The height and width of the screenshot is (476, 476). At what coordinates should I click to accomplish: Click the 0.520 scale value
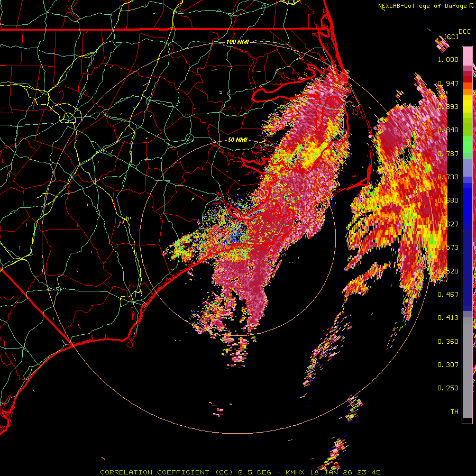[x=448, y=271]
